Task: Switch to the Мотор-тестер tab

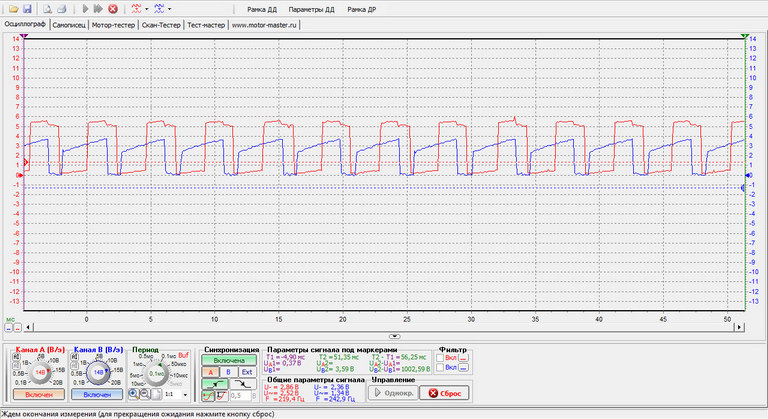Action: point(111,24)
